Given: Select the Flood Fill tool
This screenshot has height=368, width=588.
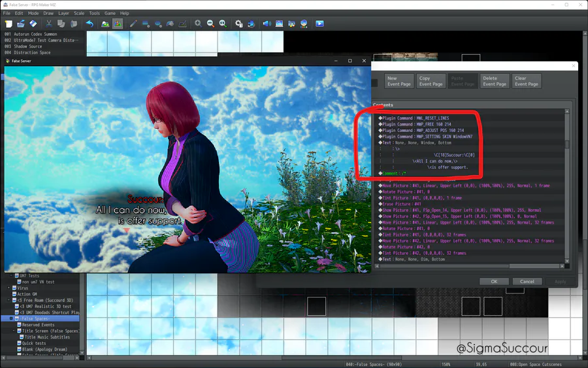Looking at the screenshot, I should click(171, 24).
